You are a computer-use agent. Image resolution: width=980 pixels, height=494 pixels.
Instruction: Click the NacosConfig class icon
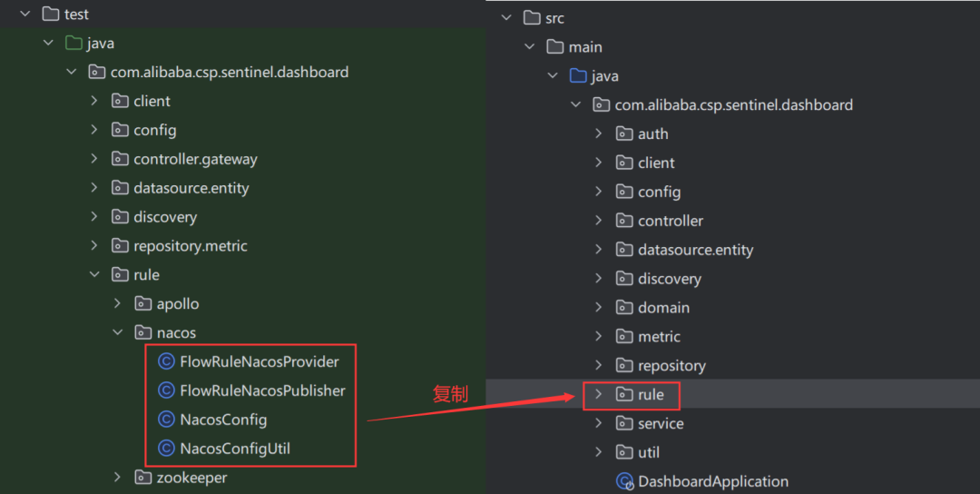click(x=166, y=419)
